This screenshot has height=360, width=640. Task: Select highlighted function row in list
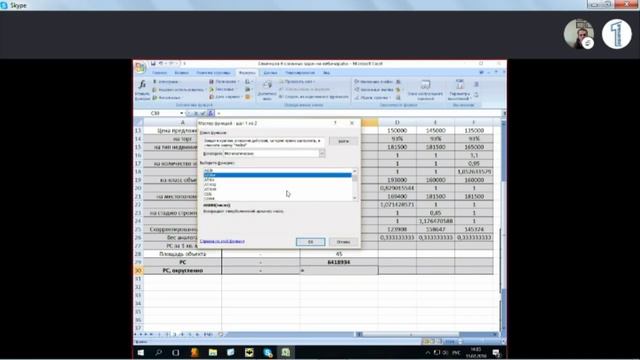click(278, 175)
